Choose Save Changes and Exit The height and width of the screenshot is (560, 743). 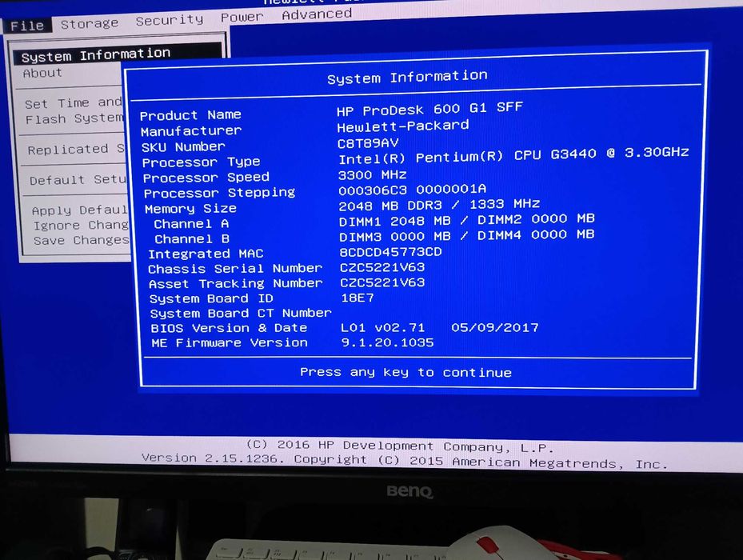point(82,241)
